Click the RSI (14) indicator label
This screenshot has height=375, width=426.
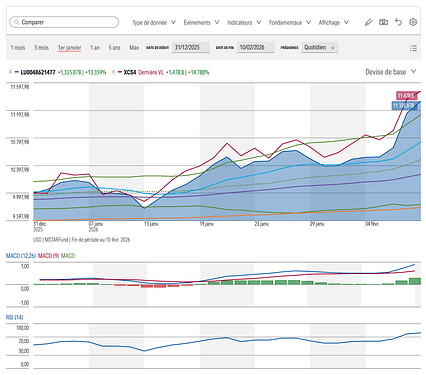tap(14, 317)
